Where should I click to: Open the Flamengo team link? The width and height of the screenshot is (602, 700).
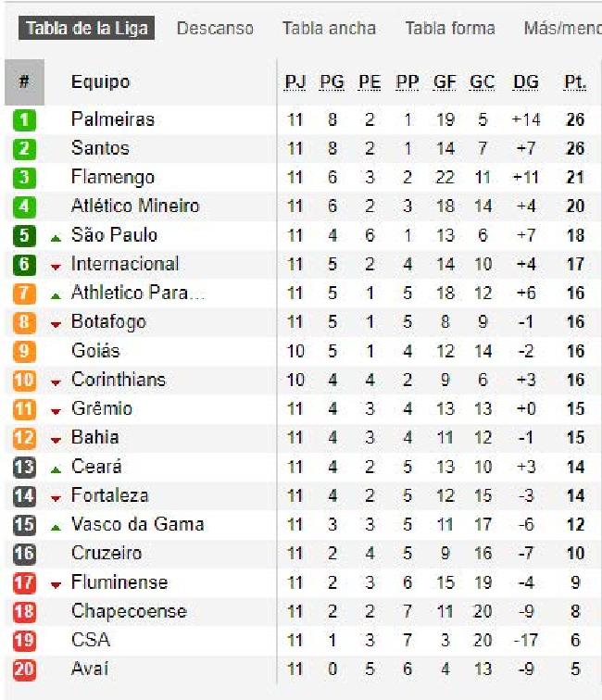click(113, 177)
